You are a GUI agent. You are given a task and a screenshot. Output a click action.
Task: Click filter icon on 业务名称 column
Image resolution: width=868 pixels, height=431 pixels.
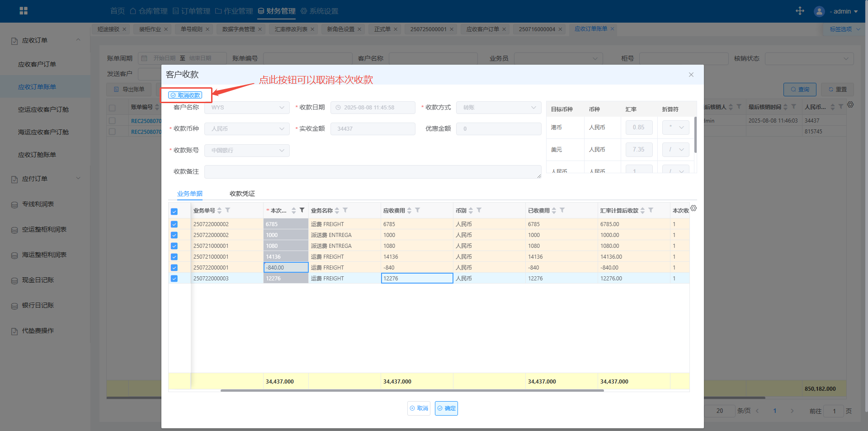[345, 210]
